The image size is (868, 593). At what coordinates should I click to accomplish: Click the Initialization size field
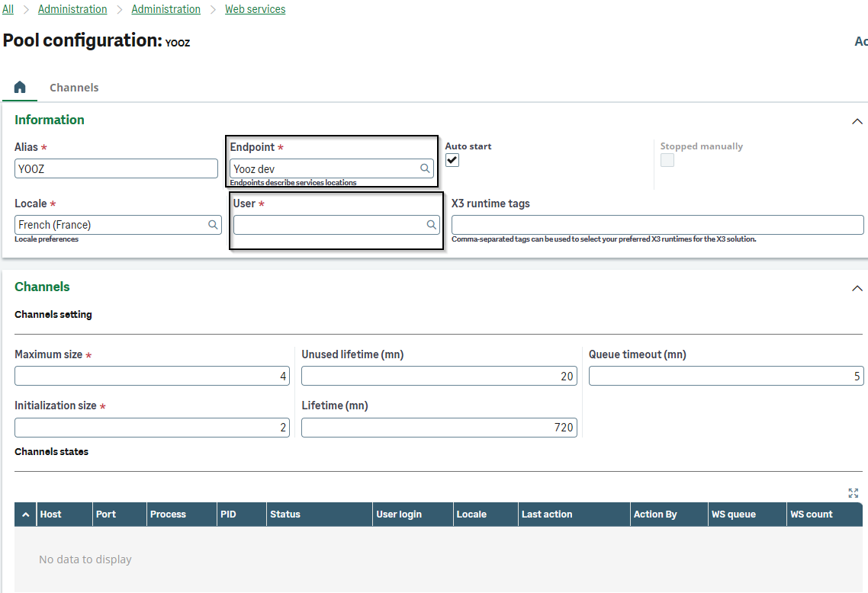point(153,427)
